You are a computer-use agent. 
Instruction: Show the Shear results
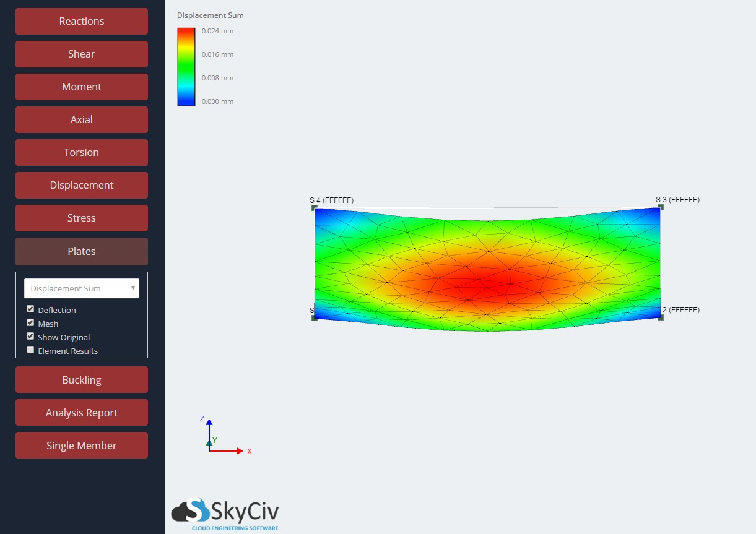click(x=82, y=54)
